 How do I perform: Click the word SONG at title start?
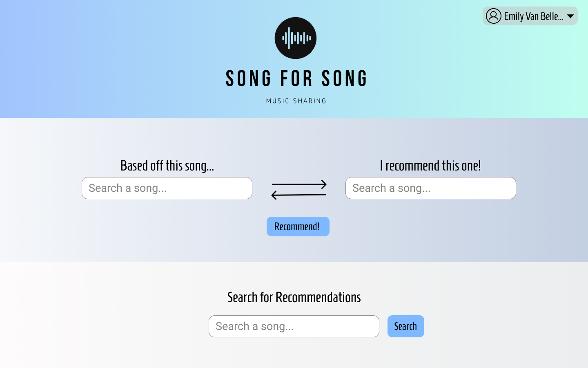pyautogui.click(x=249, y=79)
